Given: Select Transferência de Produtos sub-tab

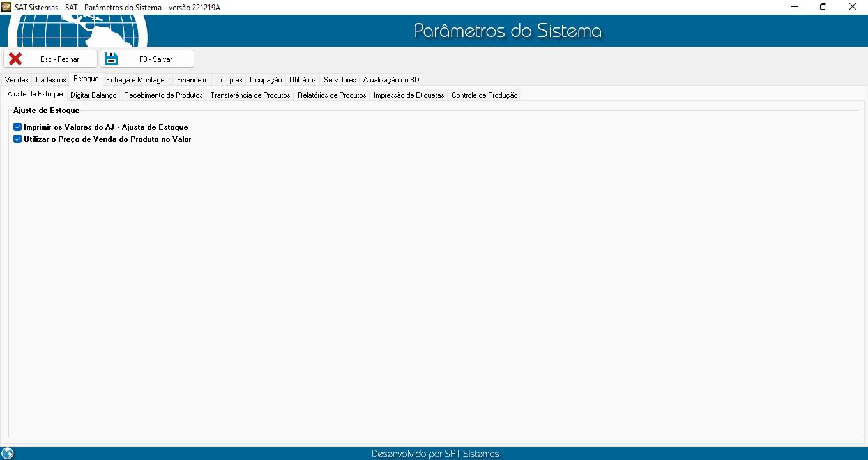Looking at the screenshot, I should coord(250,95).
